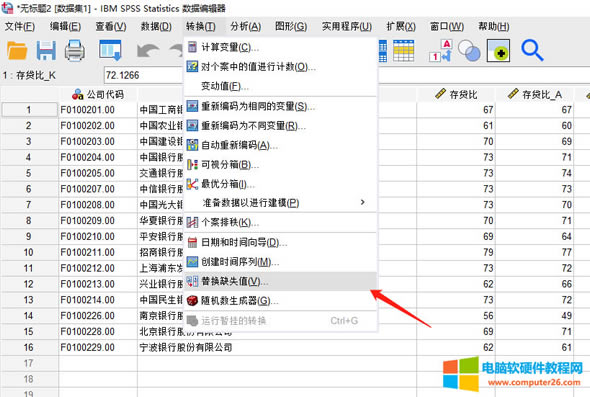Click the Open data file folder icon
The image size is (590, 397).
point(17,50)
